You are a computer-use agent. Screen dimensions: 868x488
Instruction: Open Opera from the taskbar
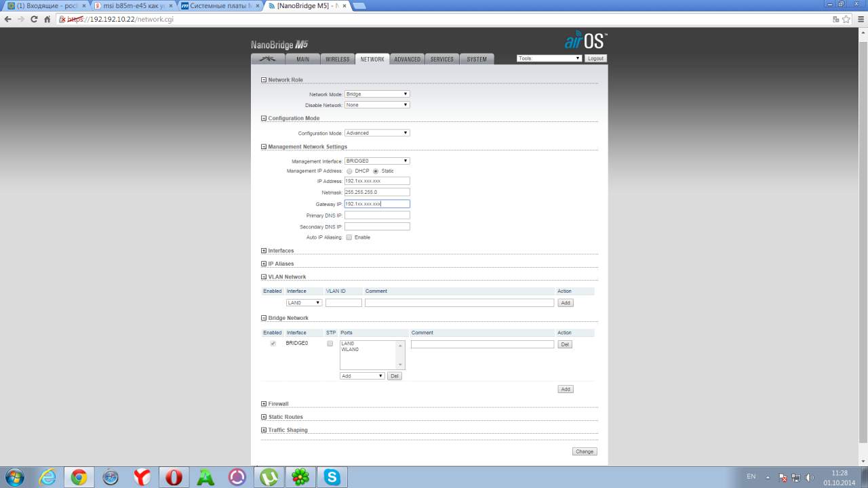pyautogui.click(x=174, y=477)
